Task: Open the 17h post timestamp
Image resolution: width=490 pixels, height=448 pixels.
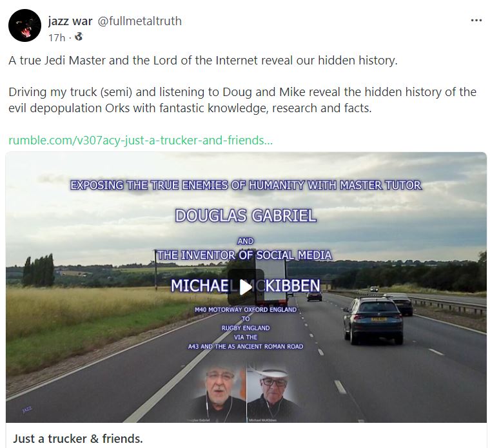Action: 57,37
